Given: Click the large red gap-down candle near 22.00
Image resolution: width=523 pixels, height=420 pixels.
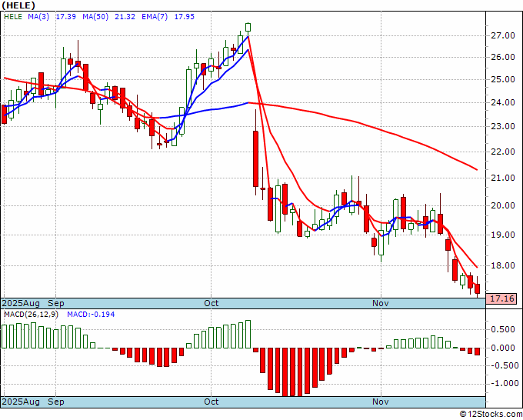Looking at the screenshot, I should point(255,158).
